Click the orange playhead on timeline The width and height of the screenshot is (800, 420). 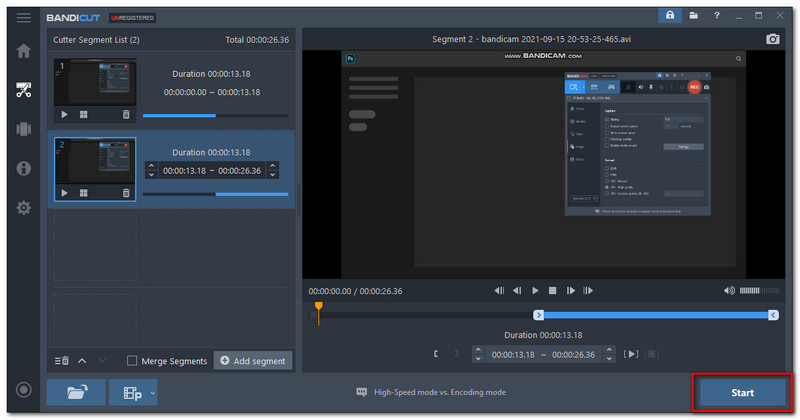tap(318, 308)
